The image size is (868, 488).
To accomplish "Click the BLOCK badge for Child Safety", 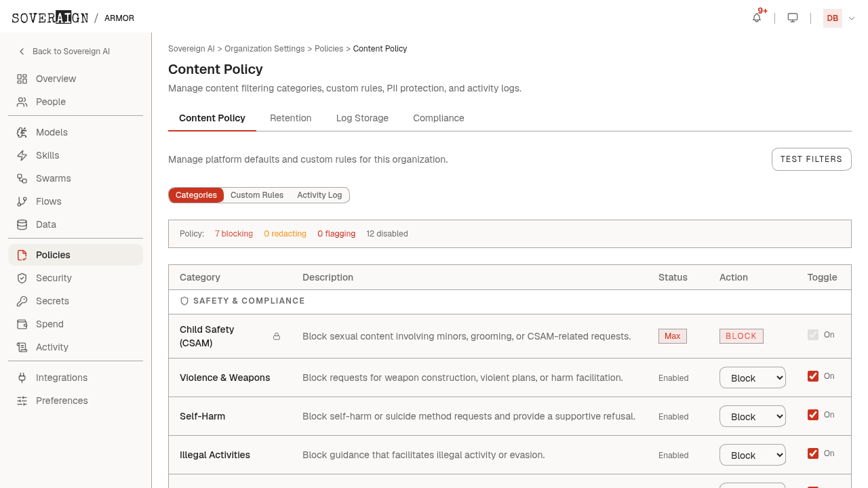I will [x=741, y=336].
